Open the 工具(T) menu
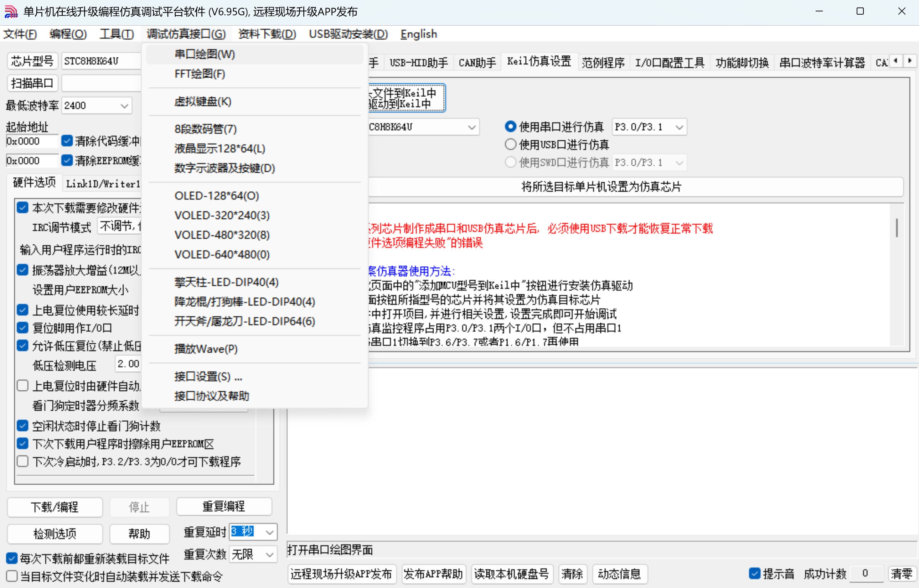This screenshot has height=588, width=919. point(117,34)
